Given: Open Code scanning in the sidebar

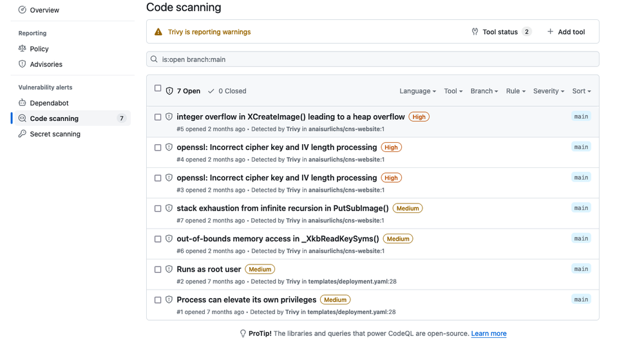Looking at the screenshot, I should click(54, 118).
